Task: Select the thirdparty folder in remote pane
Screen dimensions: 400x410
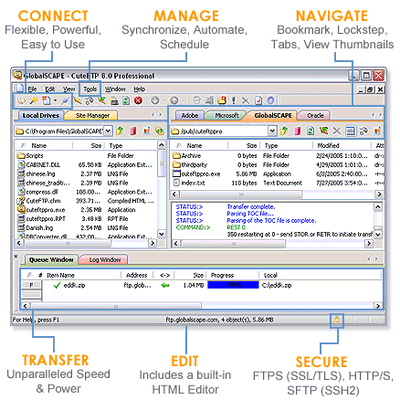Action: pos(190,165)
